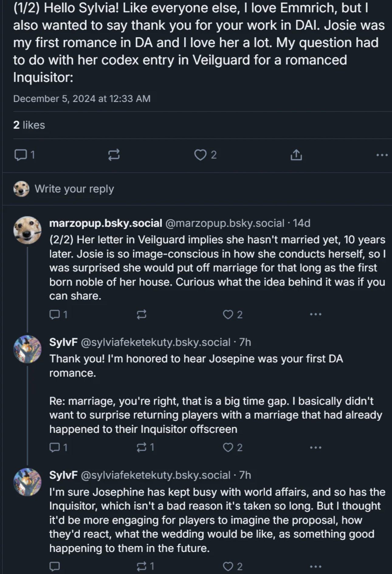
Task: Click the Write your reply field
Action: (x=74, y=189)
